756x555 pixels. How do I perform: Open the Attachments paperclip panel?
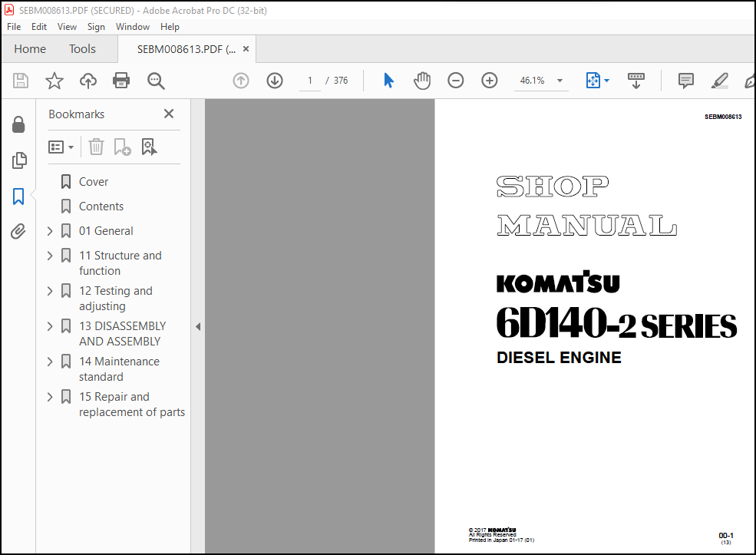18,232
